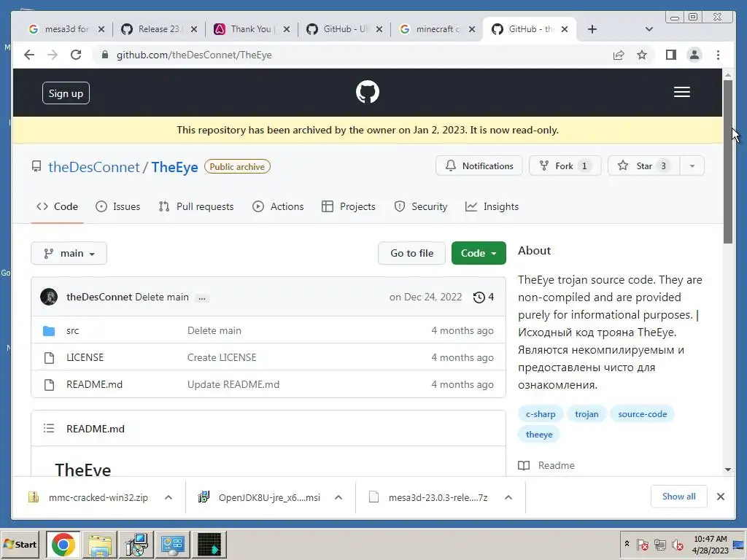747x560 pixels.
Task: Open the Security tab
Action: (x=421, y=206)
